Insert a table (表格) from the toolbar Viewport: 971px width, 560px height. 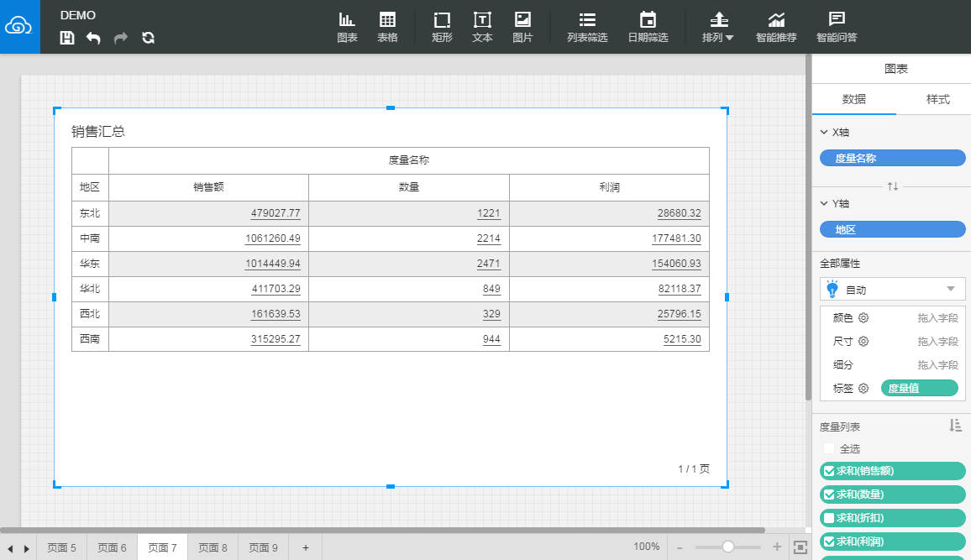pyautogui.click(x=388, y=27)
